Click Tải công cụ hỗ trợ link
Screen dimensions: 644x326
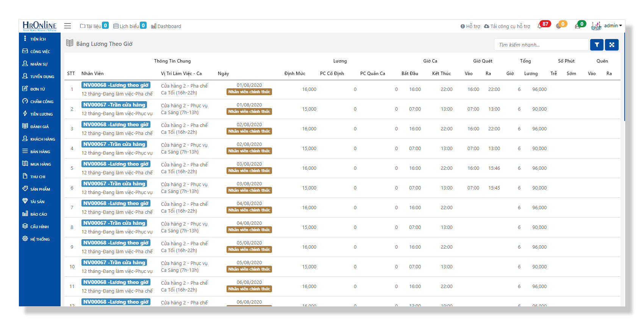[x=507, y=26]
